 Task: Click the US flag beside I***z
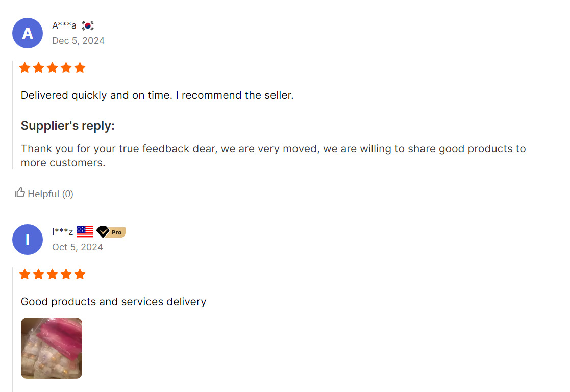pos(85,232)
